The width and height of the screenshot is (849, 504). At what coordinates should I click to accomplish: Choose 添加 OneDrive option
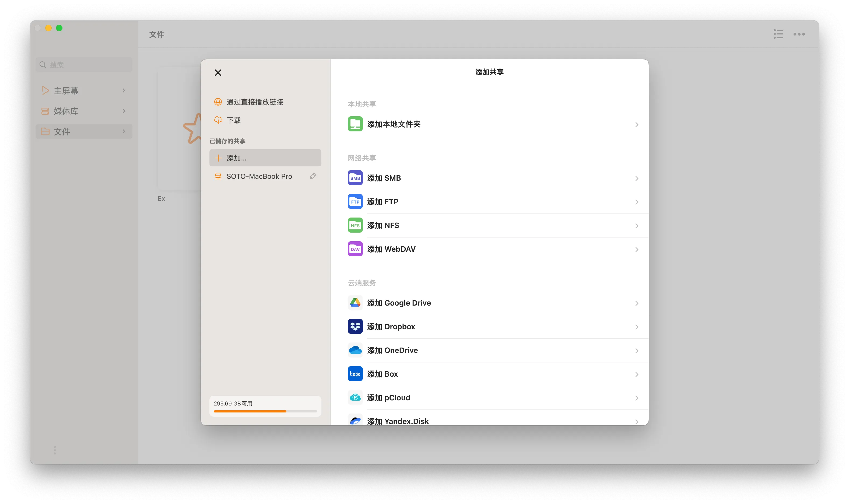pyautogui.click(x=498, y=350)
